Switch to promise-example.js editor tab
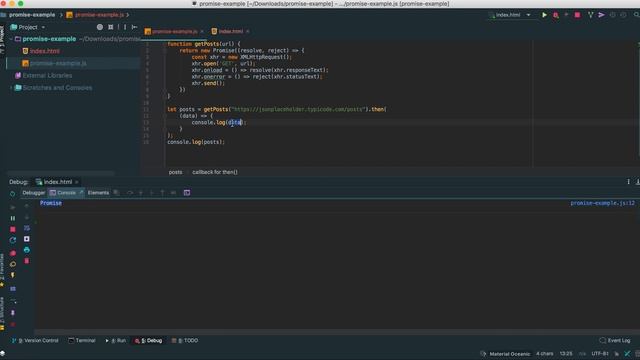 pyautogui.click(x=174, y=31)
